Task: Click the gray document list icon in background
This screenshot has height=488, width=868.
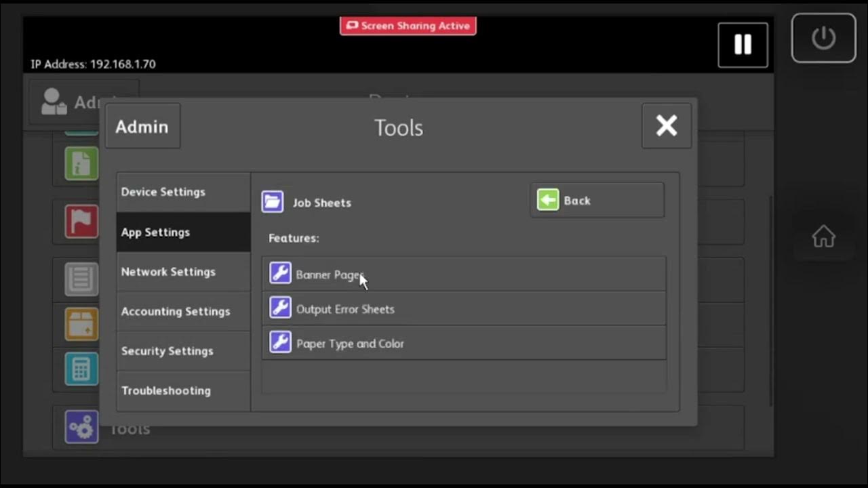Action: [x=81, y=279]
